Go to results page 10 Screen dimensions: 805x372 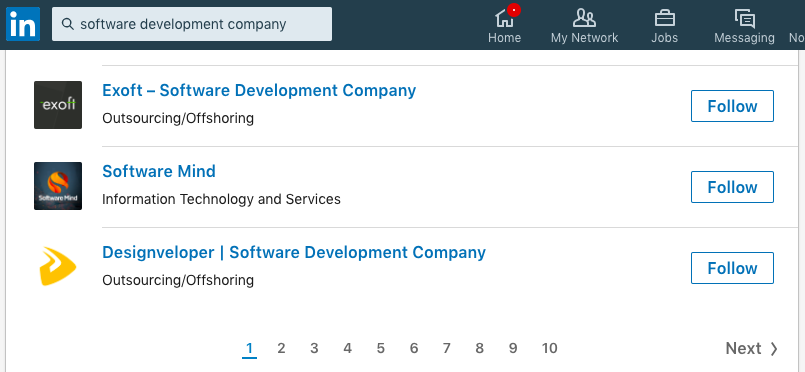[x=549, y=348]
